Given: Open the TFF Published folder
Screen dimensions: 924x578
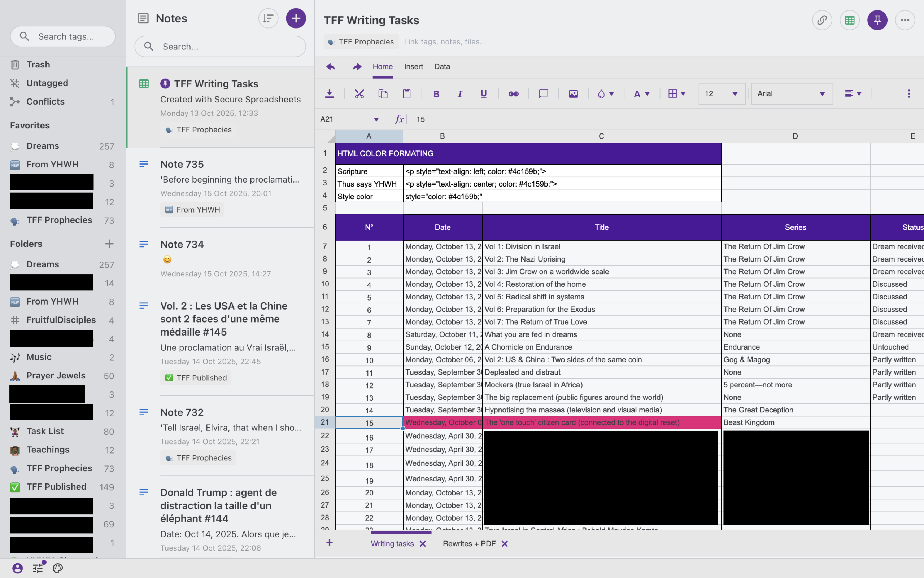Looking at the screenshot, I should tap(56, 487).
